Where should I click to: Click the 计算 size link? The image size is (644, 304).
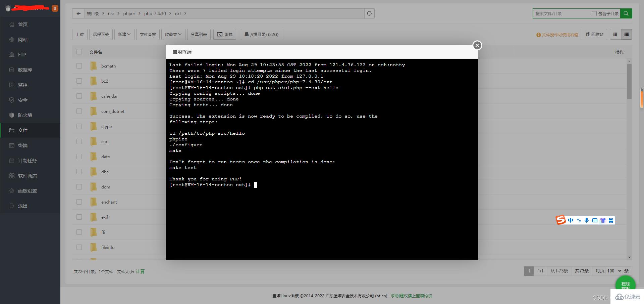coord(140,271)
